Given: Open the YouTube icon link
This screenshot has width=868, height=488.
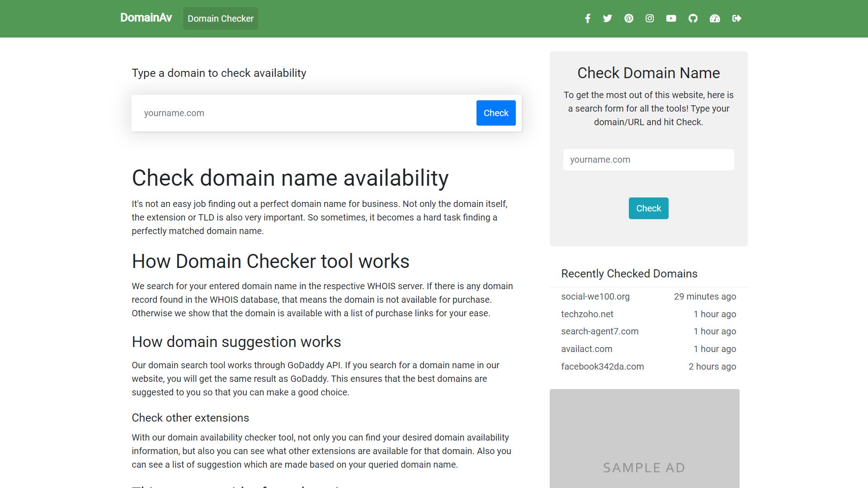Looking at the screenshot, I should 671,19.
